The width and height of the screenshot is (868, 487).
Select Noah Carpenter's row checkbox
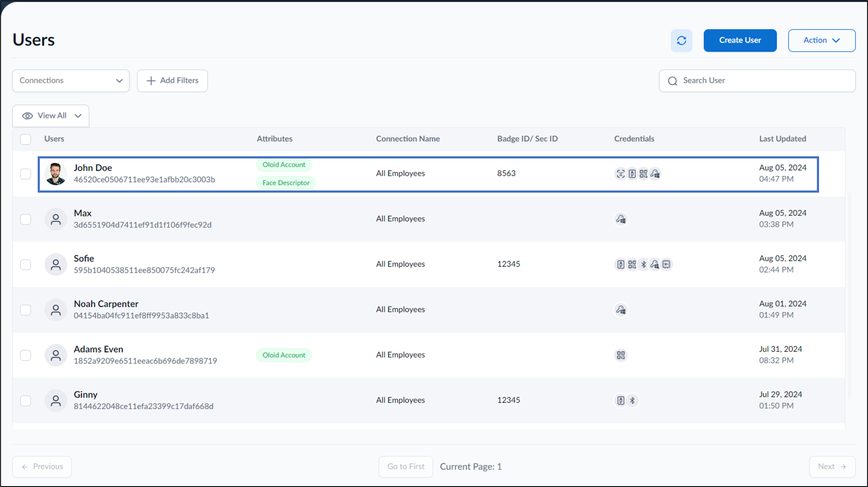[26, 310]
